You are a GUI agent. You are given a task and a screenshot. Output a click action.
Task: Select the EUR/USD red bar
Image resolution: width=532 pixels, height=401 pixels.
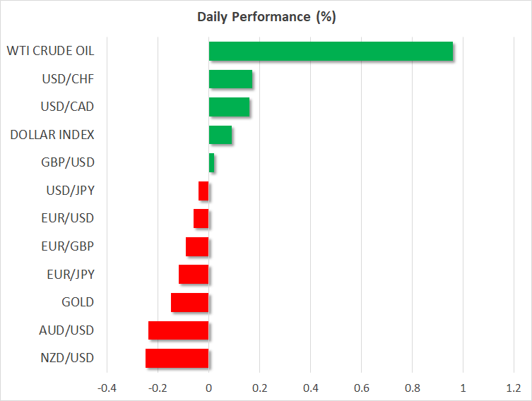tap(201, 219)
